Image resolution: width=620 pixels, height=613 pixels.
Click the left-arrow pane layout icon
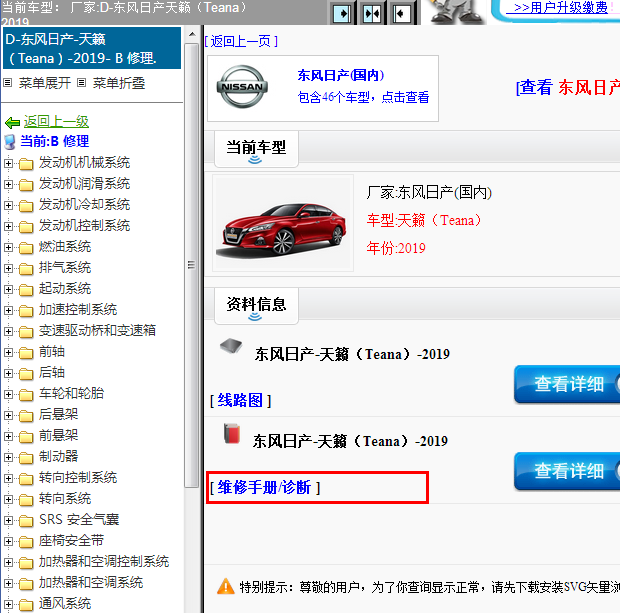point(402,13)
